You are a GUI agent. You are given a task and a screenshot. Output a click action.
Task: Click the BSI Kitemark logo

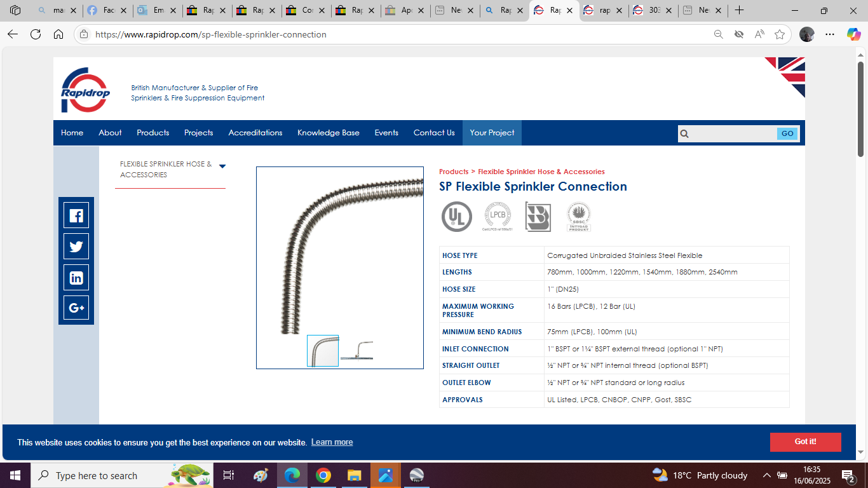click(538, 217)
